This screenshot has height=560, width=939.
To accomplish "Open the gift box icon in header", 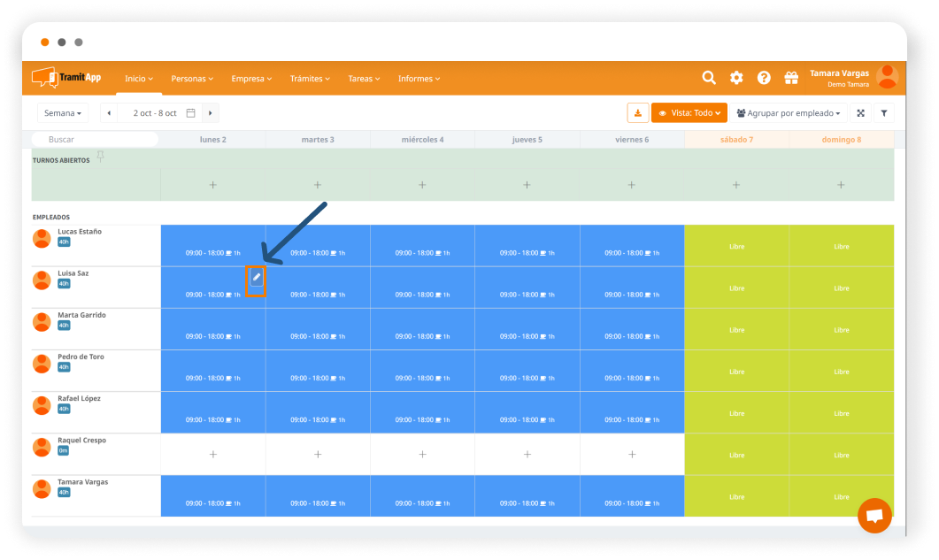I will [x=791, y=78].
